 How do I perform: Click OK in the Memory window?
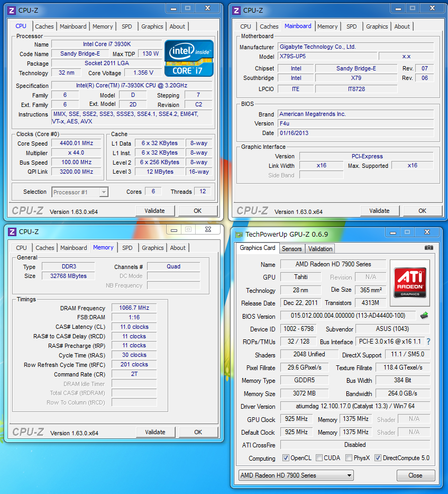click(x=198, y=432)
